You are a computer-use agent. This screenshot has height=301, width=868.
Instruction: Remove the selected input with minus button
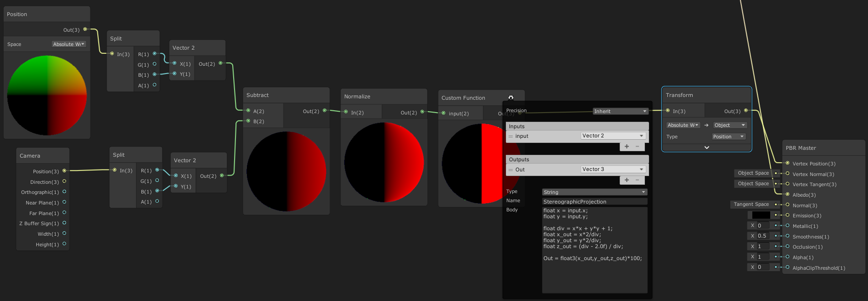[x=638, y=147]
